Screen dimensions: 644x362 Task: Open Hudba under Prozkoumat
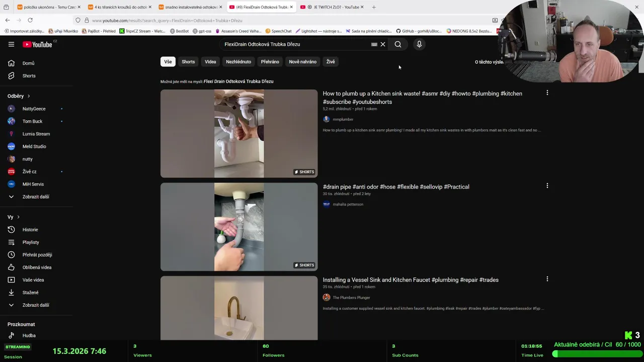[x=28, y=335]
